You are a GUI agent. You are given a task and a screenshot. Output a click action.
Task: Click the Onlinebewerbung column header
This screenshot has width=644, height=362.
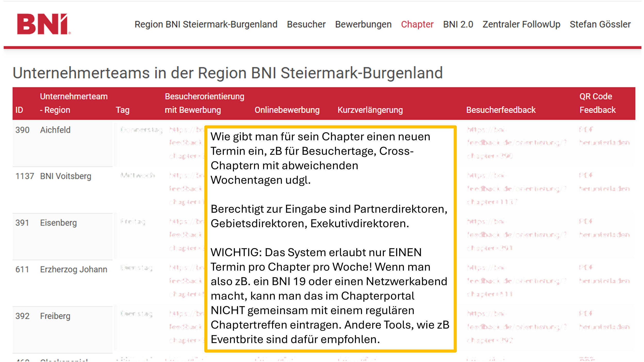coord(287,110)
